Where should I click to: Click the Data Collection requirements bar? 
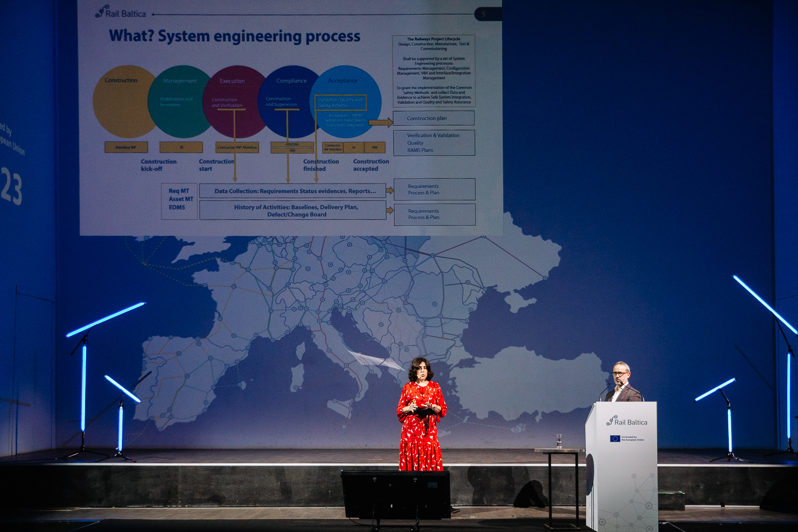click(293, 191)
